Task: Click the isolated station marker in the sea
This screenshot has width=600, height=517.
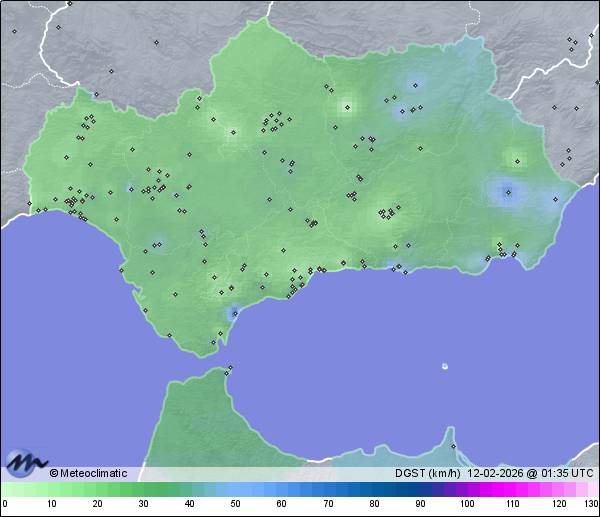Action: click(445, 366)
